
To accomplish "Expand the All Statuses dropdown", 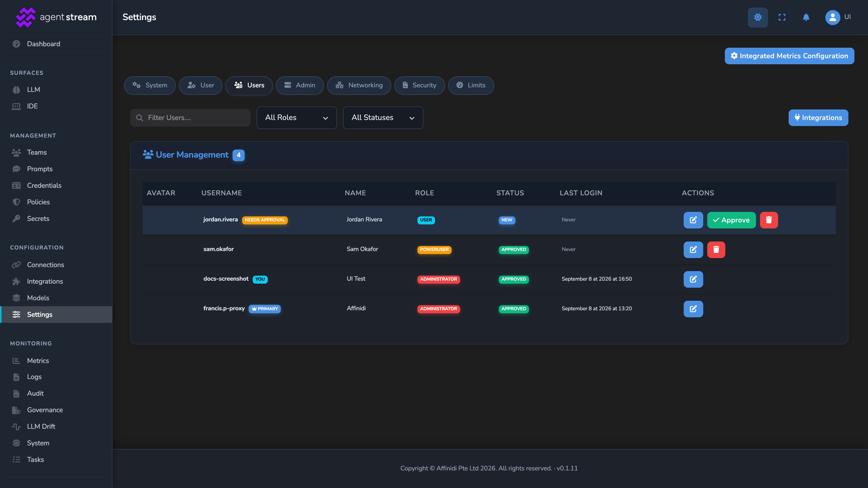I will click(383, 117).
